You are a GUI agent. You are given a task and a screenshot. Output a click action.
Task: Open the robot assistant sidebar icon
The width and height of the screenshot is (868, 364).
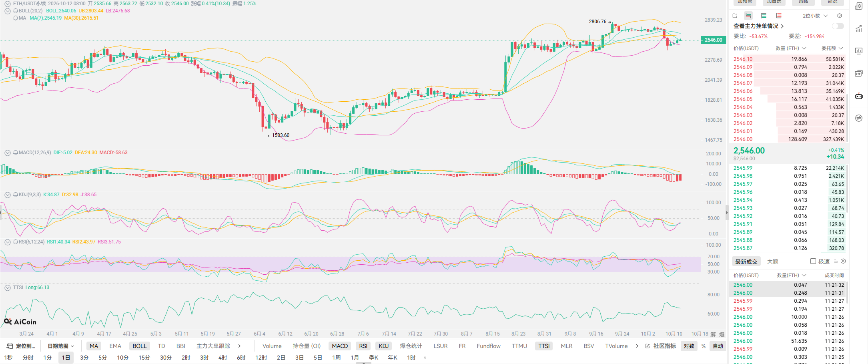point(859,96)
